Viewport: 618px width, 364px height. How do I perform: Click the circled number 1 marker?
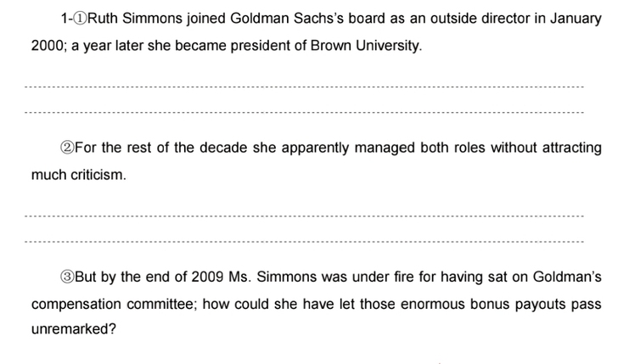(81, 19)
